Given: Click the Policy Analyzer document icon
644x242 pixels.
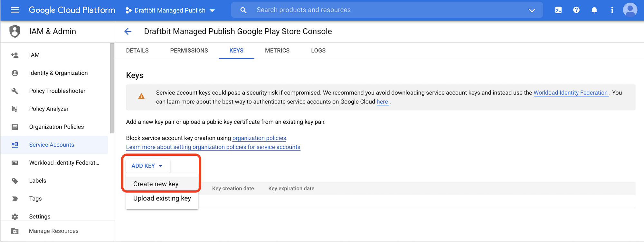Looking at the screenshot, I should 15,109.
